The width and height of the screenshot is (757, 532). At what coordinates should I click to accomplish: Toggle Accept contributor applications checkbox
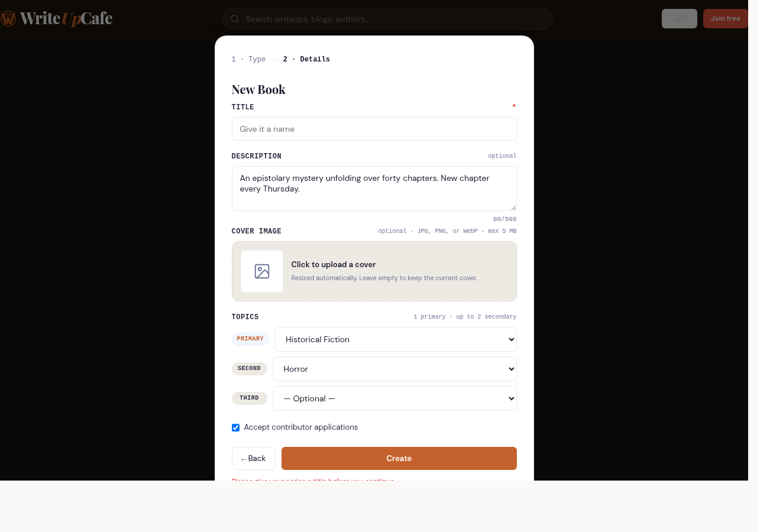click(235, 427)
